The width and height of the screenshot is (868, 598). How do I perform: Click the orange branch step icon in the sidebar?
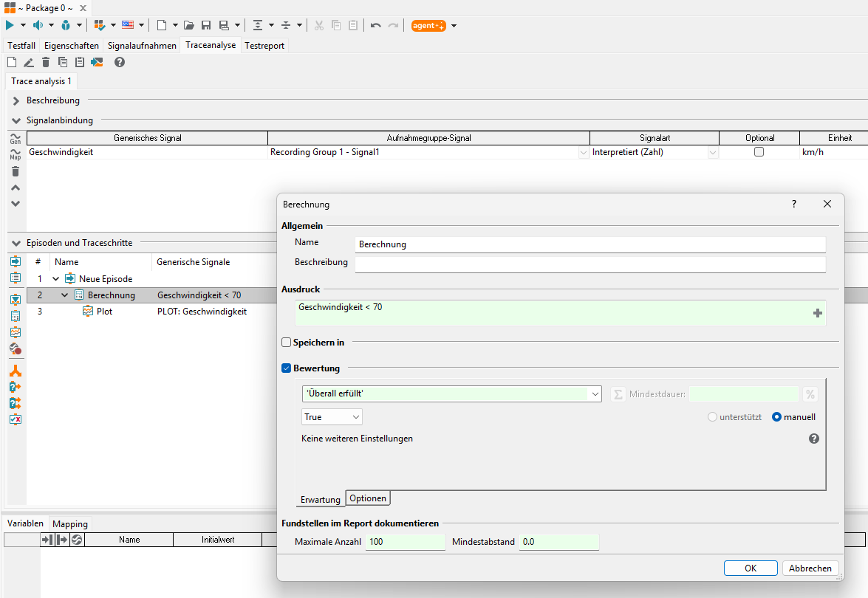click(16, 371)
